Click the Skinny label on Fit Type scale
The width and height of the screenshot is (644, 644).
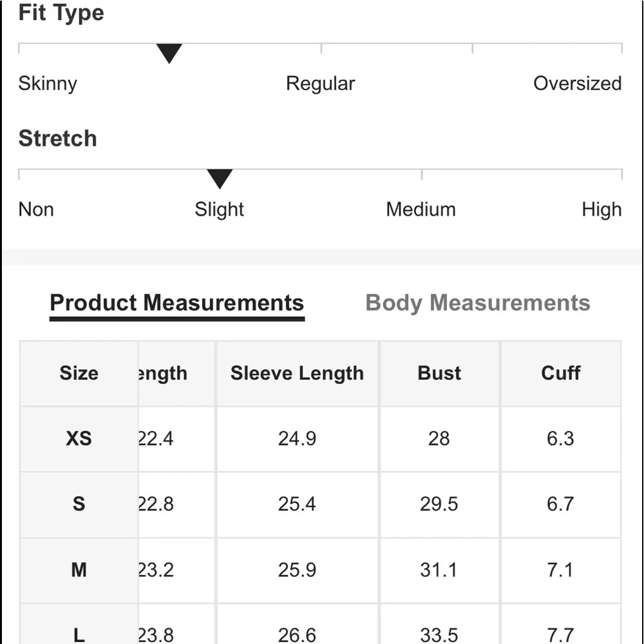coord(48,84)
